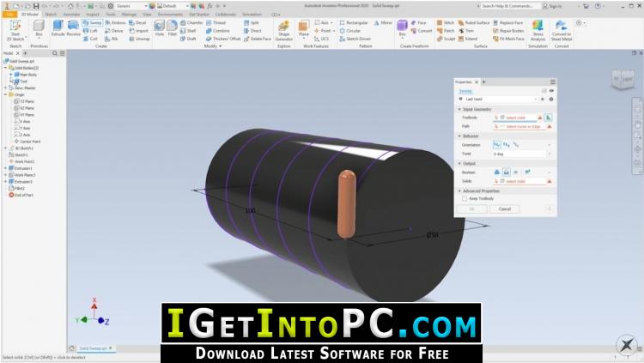
Task: Select the Rectangular pattern tool
Action: [354, 23]
